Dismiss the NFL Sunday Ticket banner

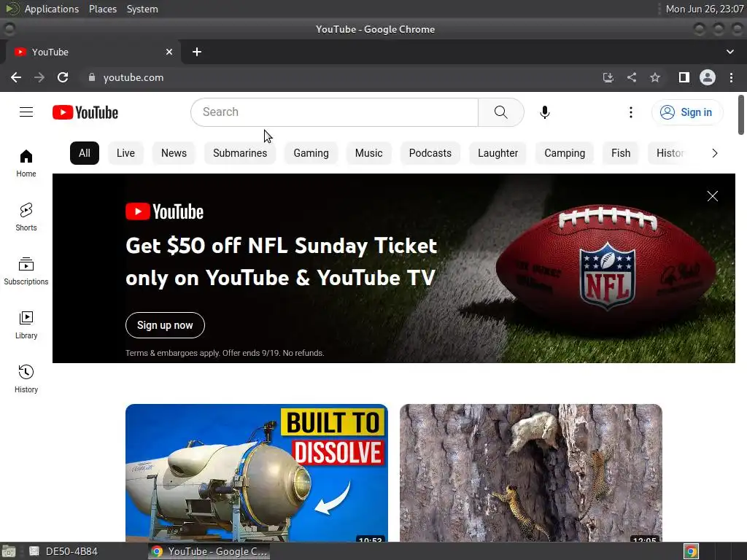pyautogui.click(x=712, y=196)
